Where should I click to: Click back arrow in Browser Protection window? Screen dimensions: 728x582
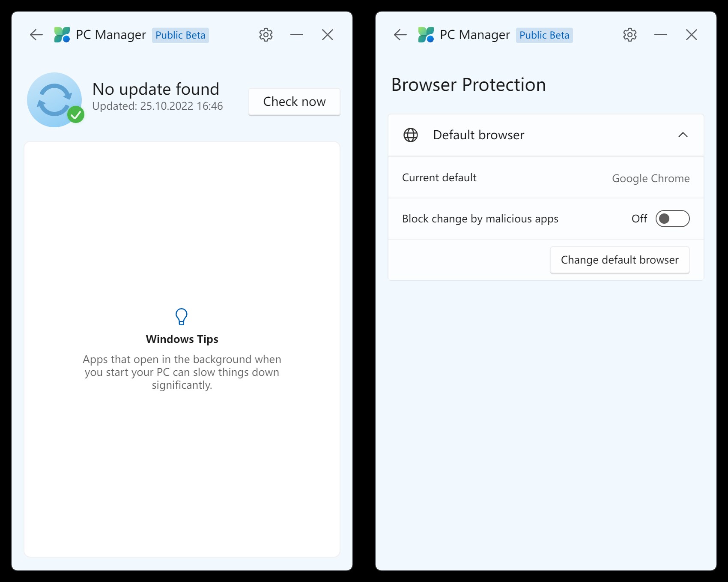[400, 35]
